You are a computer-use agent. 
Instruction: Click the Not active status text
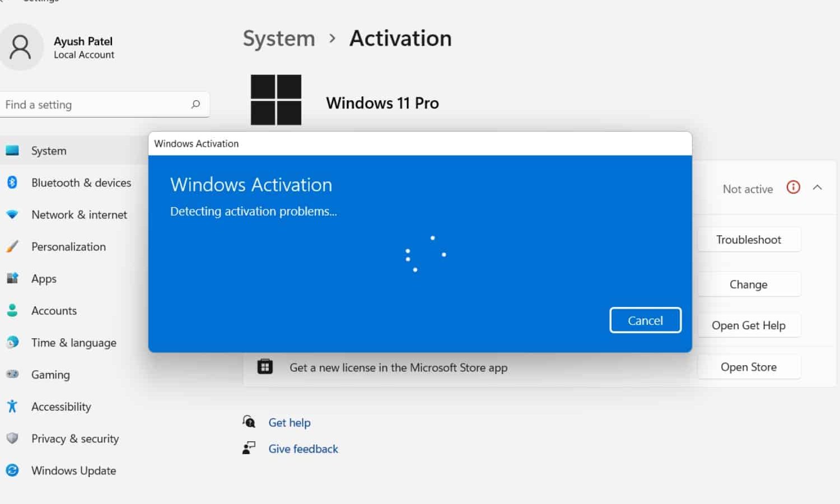[748, 189]
